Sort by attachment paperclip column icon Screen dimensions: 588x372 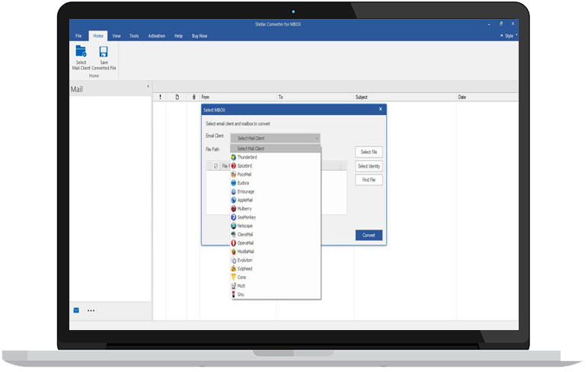pos(194,98)
